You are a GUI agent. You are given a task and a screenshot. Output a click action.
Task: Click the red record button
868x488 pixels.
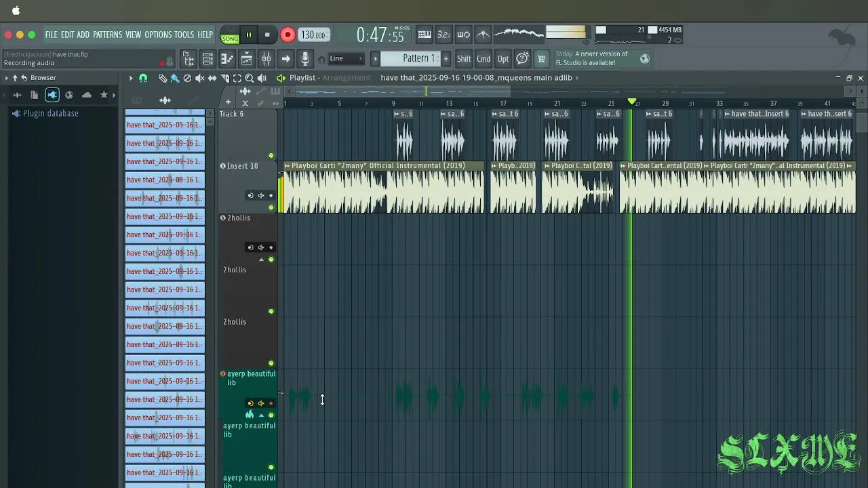(288, 35)
